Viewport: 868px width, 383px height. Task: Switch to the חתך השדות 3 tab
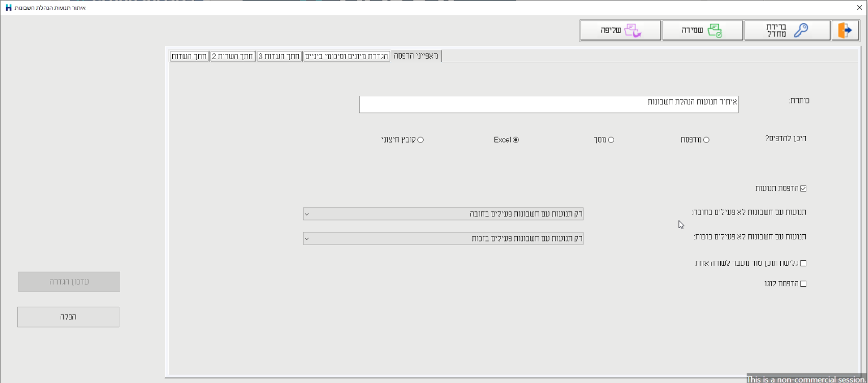(279, 56)
